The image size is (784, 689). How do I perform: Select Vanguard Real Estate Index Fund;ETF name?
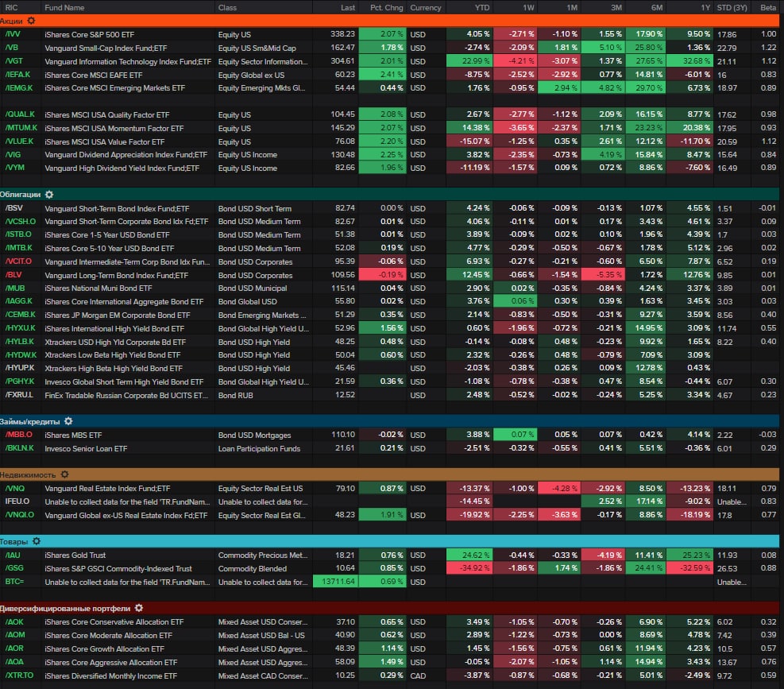pyautogui.click(x=107, y=489)
